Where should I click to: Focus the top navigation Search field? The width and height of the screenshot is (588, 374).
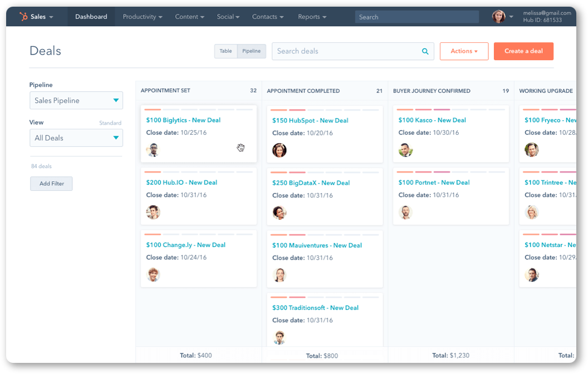pyautogui.click(x=416, y=17)
